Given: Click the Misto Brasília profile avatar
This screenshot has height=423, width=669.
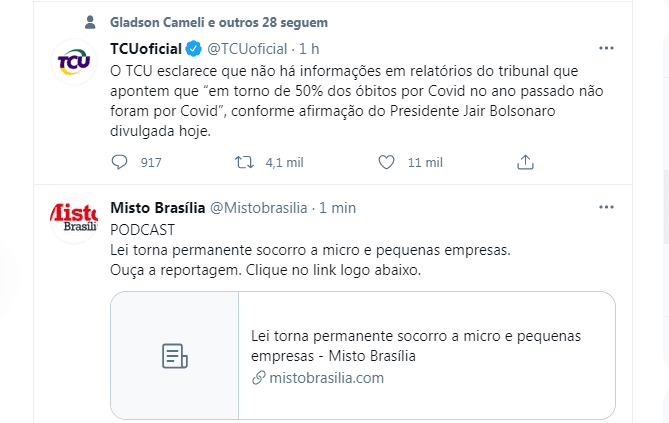Looking at the screenshot, I should [x=73, y=219].
